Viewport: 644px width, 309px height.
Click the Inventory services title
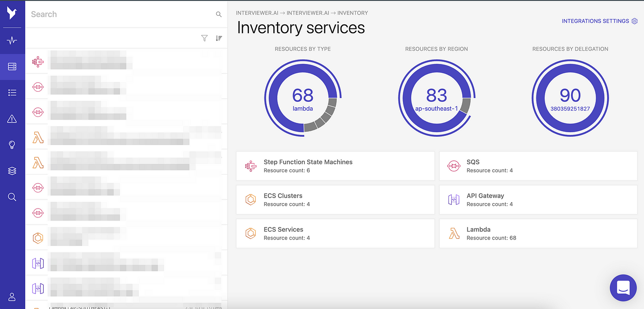tap(301, 28)
